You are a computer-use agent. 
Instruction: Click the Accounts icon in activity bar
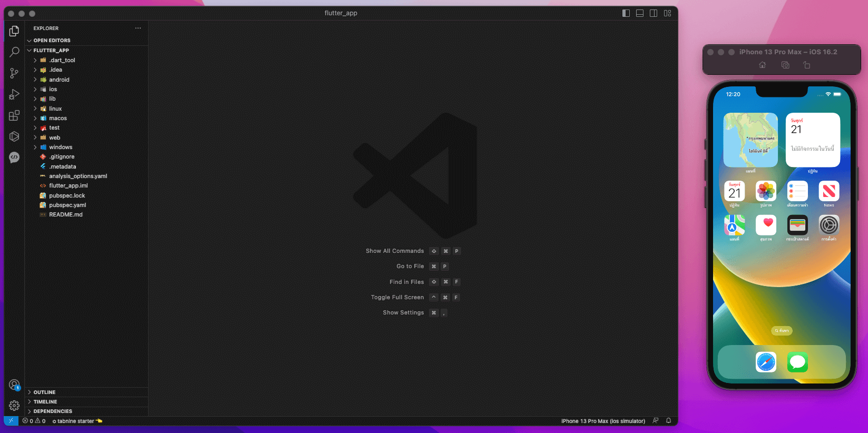pyautogui.click(x=14, y=385)
